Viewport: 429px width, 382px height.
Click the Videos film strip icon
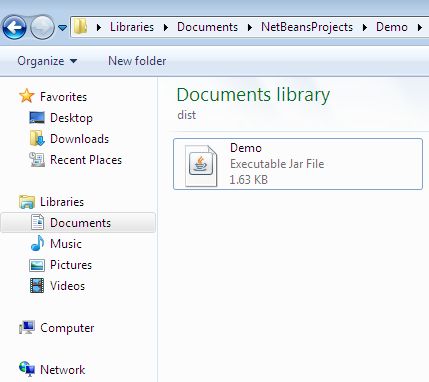click(x=37, y=286)
